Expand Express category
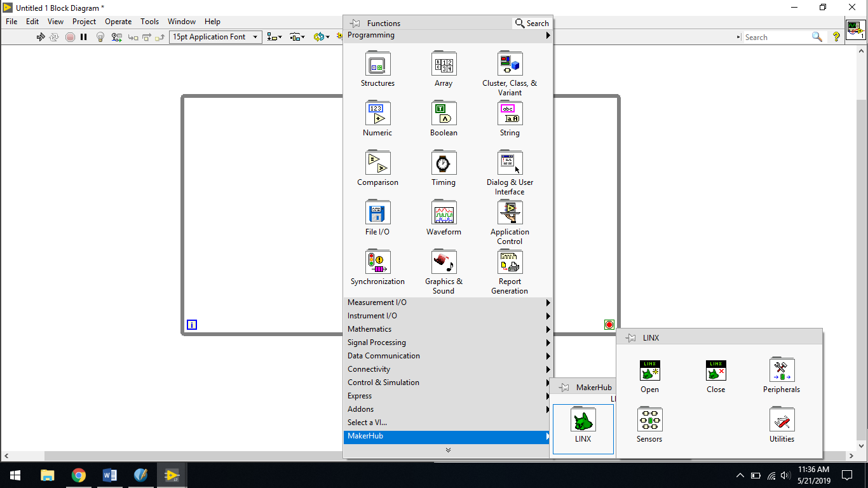This screenshot has height=488, width=868. coord(448,396)
